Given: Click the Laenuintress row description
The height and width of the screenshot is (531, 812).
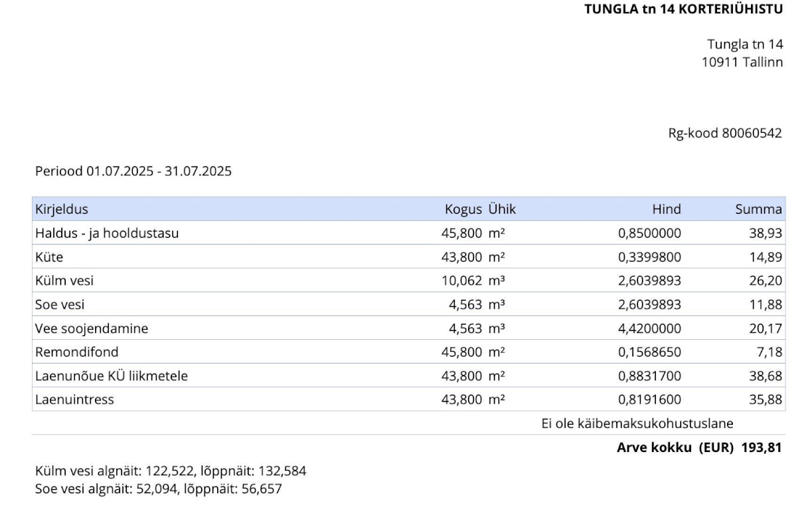Looking at the screenshot, I should 74,400.
